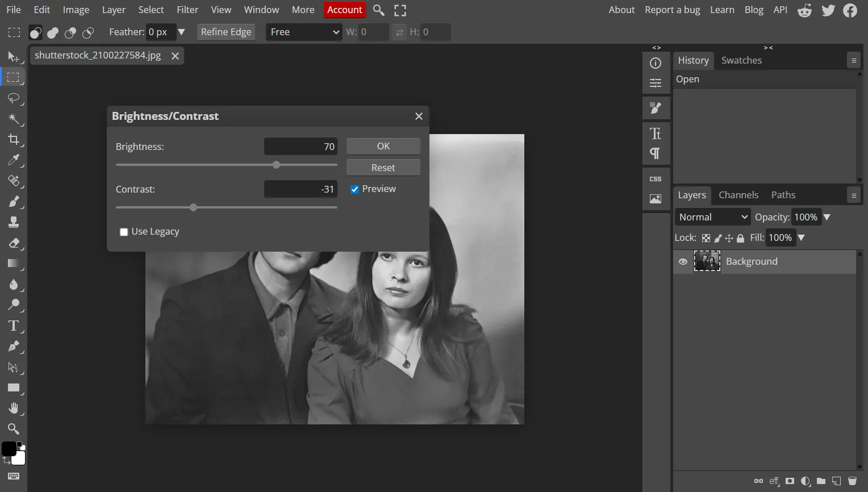Select the Crop tool
Viewport: 868px width, 492px height.
pos(14,140)
